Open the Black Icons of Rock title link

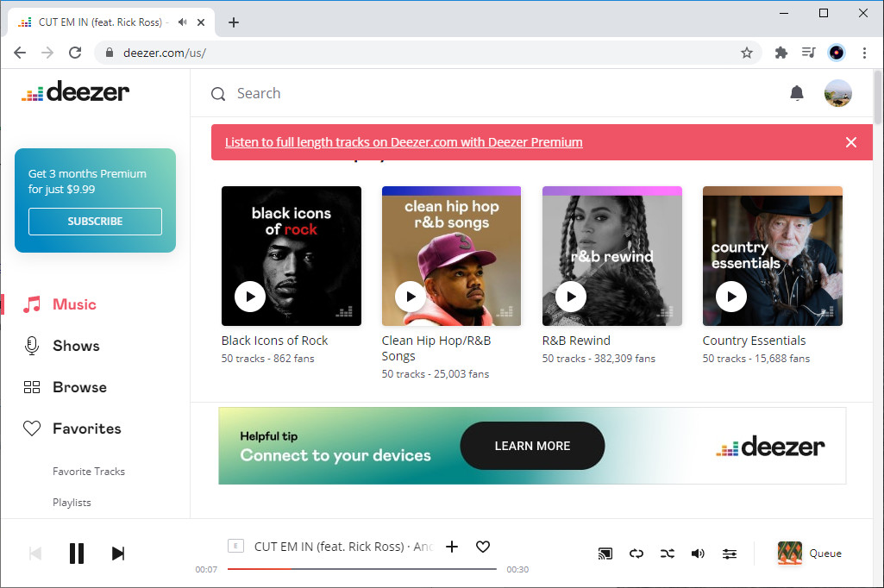click(x=274, y=341)
